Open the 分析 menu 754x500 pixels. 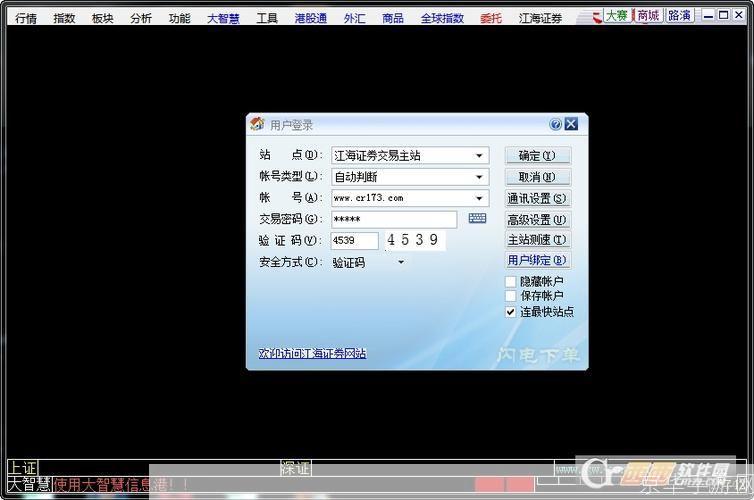pyautogui.click(x=141, y=18)
